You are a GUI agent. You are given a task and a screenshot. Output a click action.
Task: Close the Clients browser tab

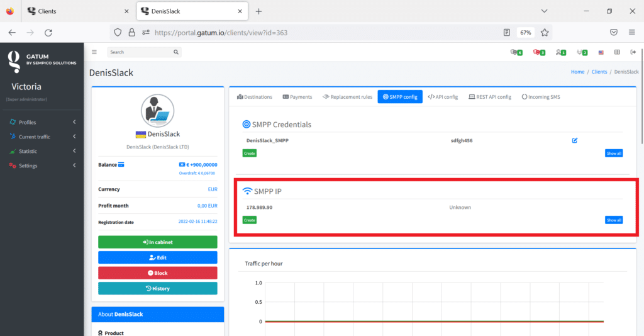pos(126,11)
